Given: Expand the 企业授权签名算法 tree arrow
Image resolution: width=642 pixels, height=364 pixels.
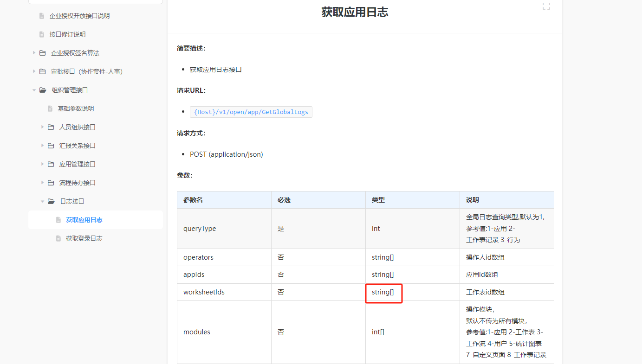Looking at the screenshot, I should pos(34,53).
